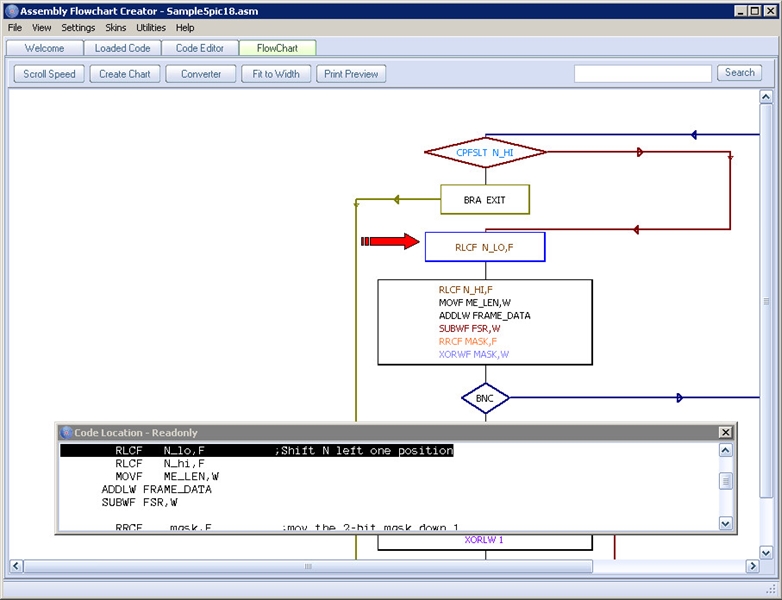Viewport: 782px width, 600px height.
Task: Click MOVF ME_LEN,W code line
Action: [167, 477]
